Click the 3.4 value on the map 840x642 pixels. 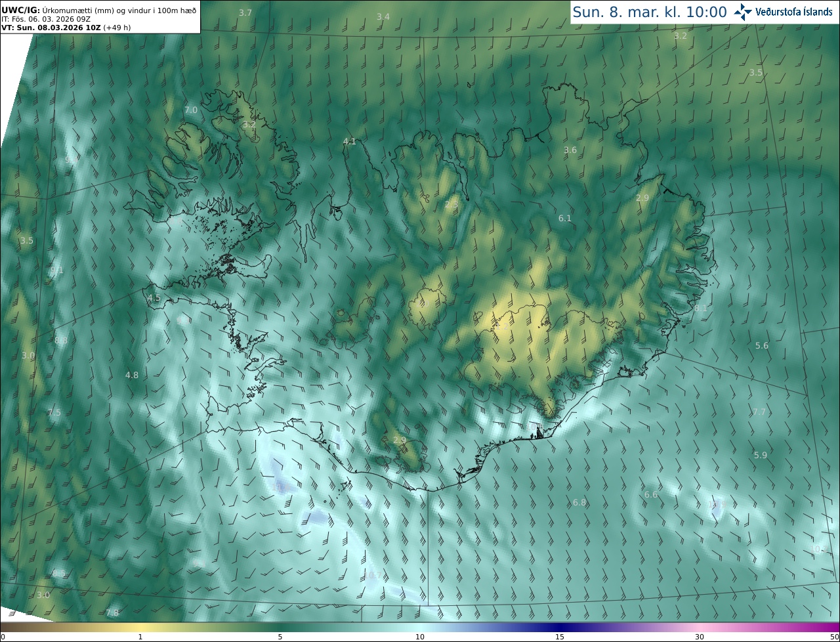pyautogui.click(x=383, y=16)
